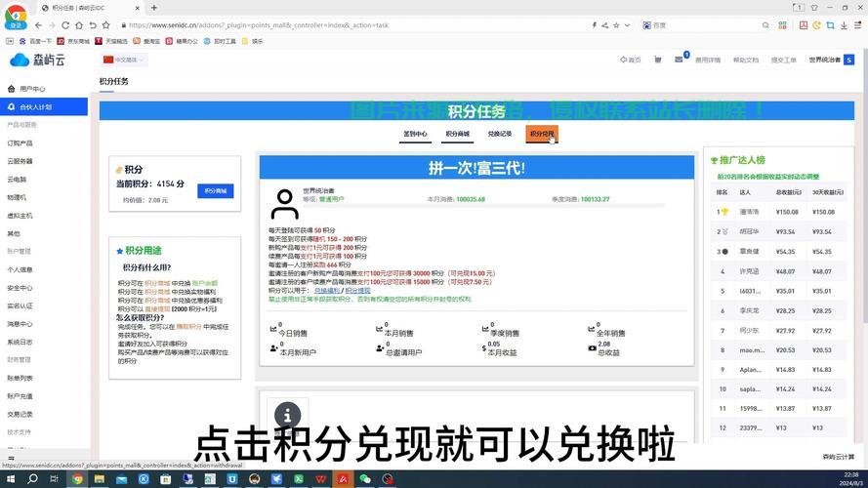Switch to the orange 积分兑现 tab
This screenshot has height=488, width=868.
coord(542,134)
